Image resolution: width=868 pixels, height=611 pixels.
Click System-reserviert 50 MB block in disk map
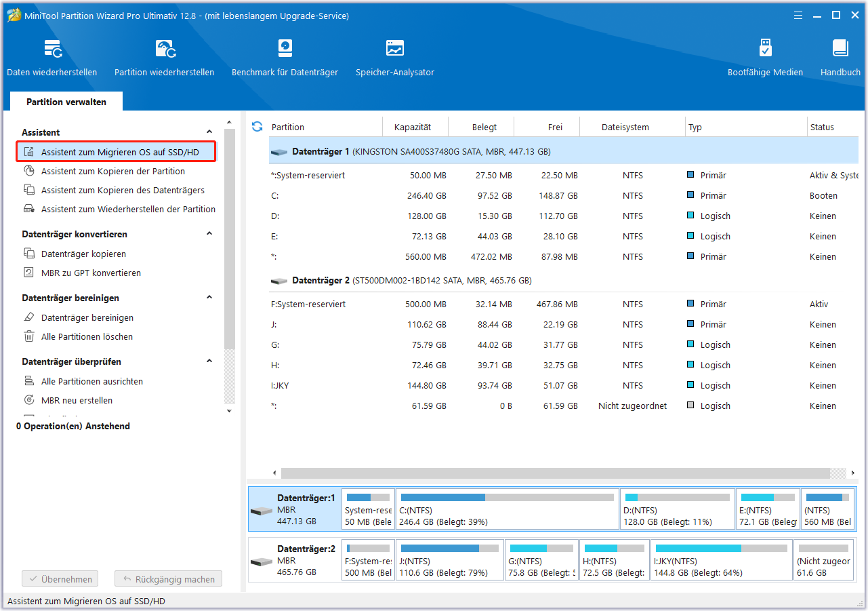(x=368, y=509)
